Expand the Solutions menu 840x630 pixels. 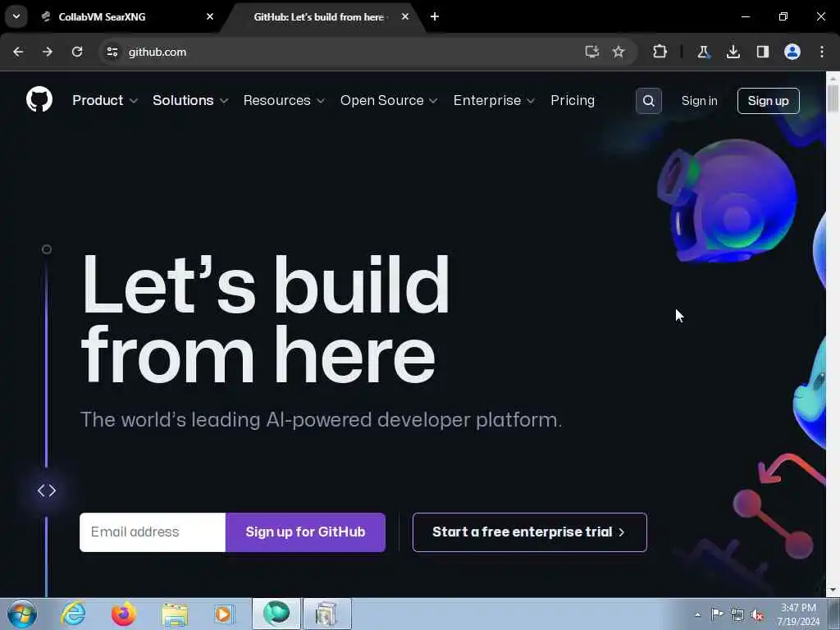tap(190, 100)
